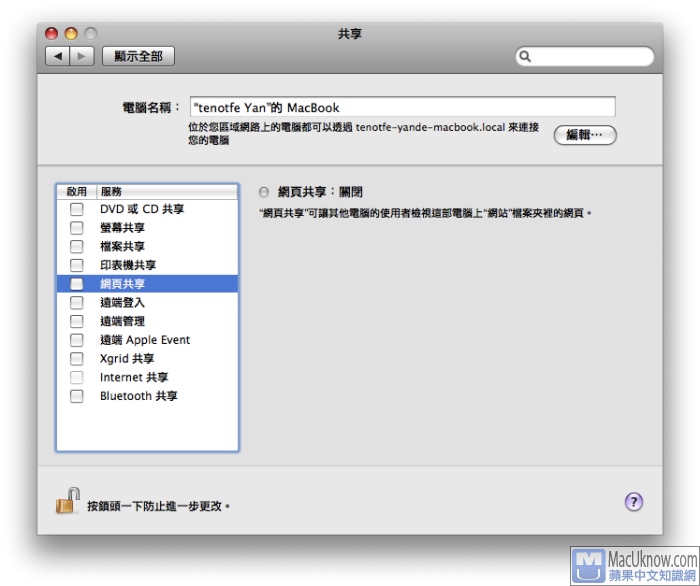The width and height of the screenshot is (700, 586).
Task: Toggle the Bluetooth 共享 checkbox
Action: pos(77,396)
